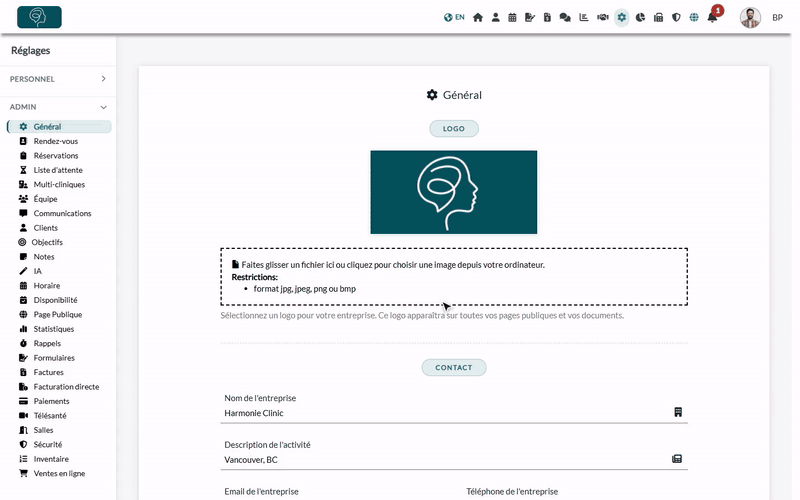Open Horaire settings
800x500 pixels.
46,285
